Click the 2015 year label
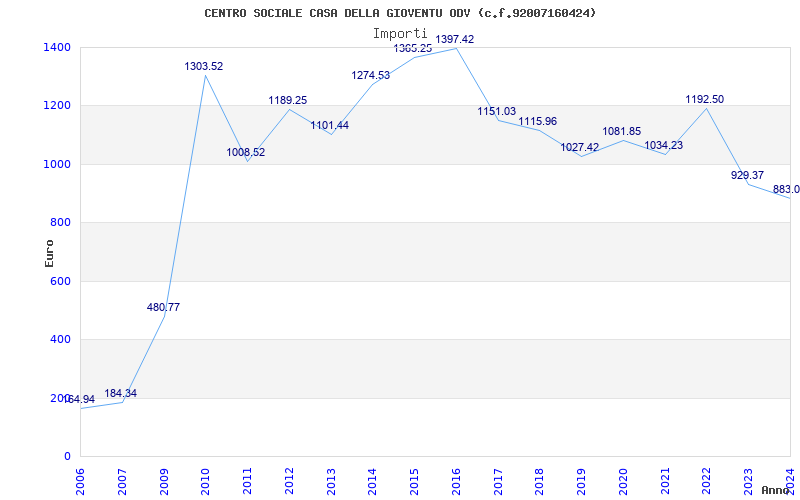The image size is (800, 500). tap(414, 482)
